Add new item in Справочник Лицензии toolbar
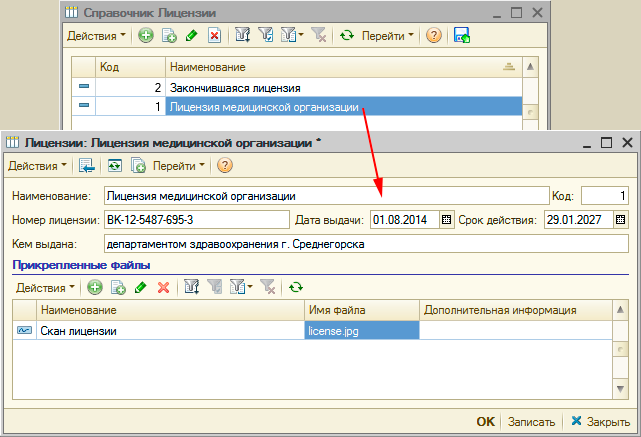The height and width of the screenshot is (437, 641). tap(146, 36)
